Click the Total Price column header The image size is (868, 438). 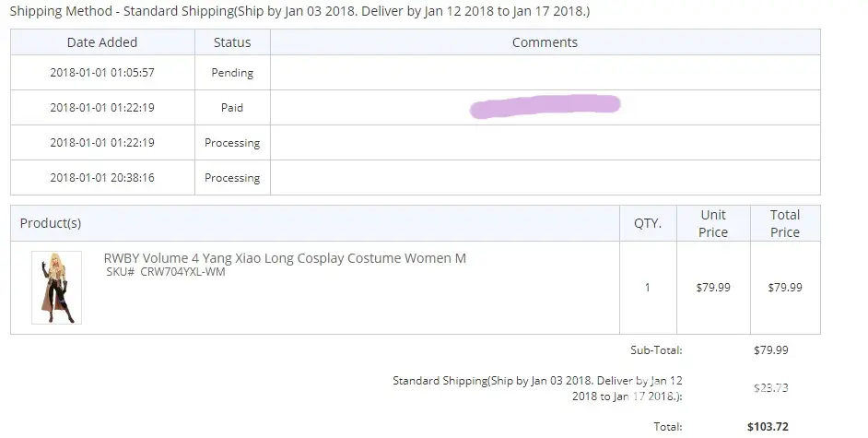click(785, 223)
